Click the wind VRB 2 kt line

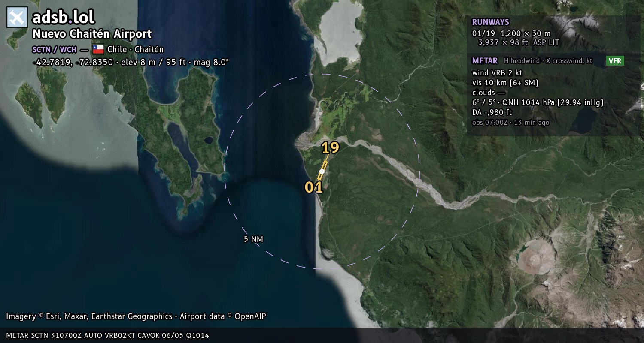497,73
